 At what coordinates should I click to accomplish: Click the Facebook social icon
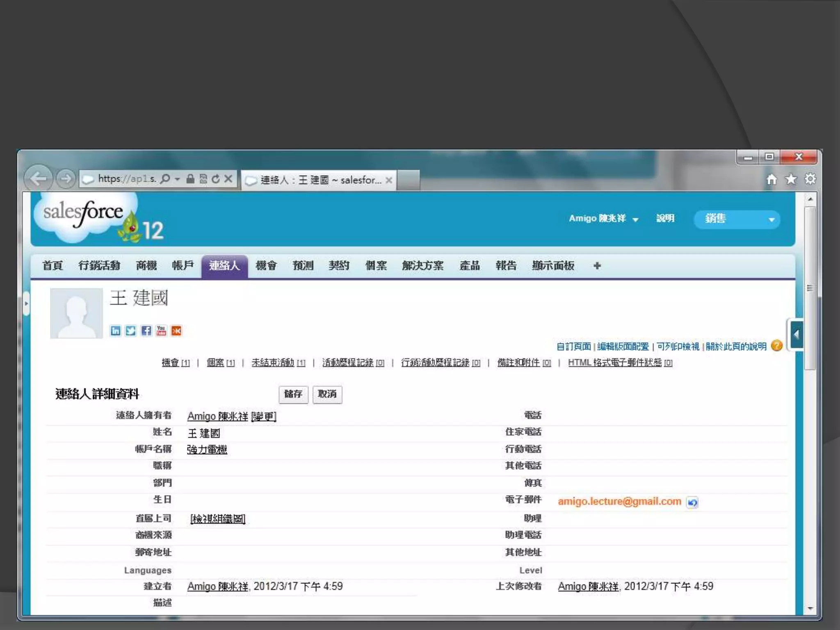(146, 331)
